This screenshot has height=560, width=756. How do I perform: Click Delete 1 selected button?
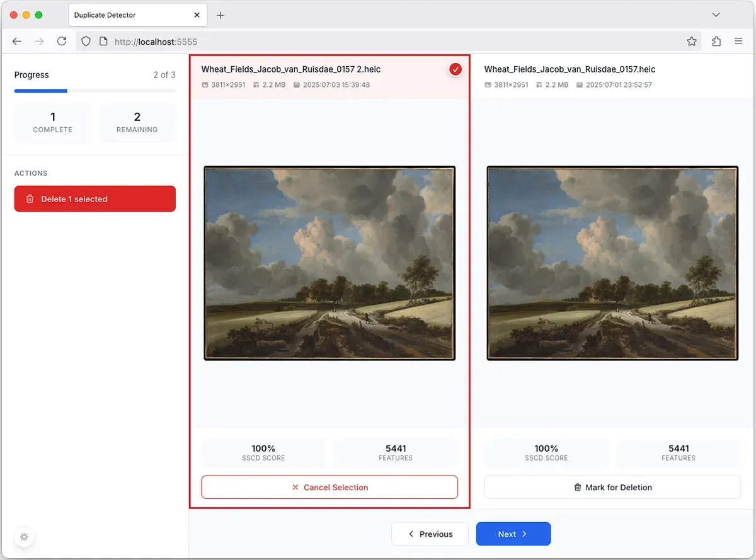(x=95, y=199)
